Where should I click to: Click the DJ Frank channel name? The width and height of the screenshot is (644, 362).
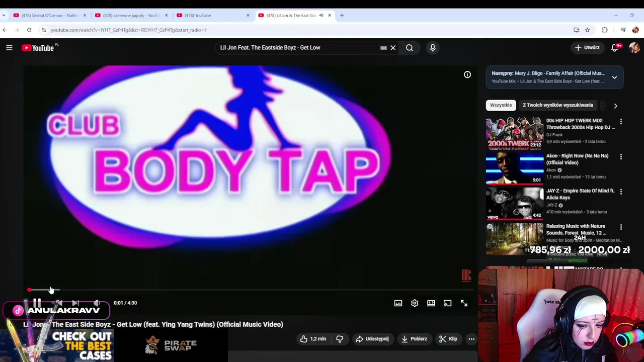tap(554, 135)
